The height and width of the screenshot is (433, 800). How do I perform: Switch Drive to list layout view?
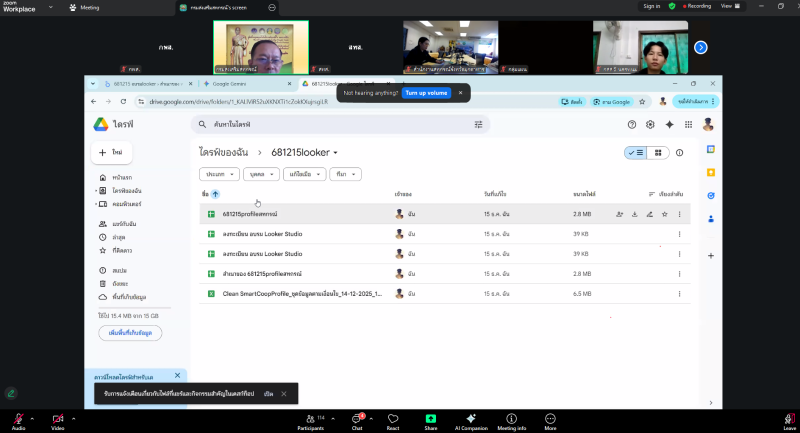[x=636, y=153]
